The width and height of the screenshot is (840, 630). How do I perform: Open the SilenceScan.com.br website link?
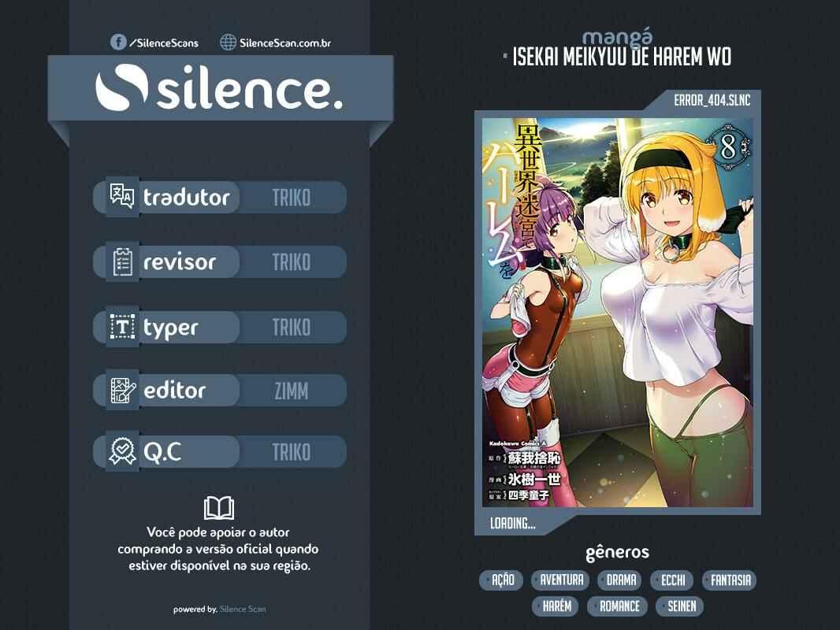pyautogui.click(x=284, y=43)
